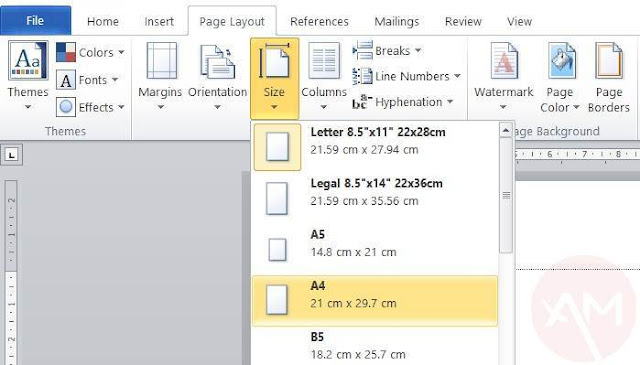Expand the Line Numbers dropdown arrow

click(457, 76)
